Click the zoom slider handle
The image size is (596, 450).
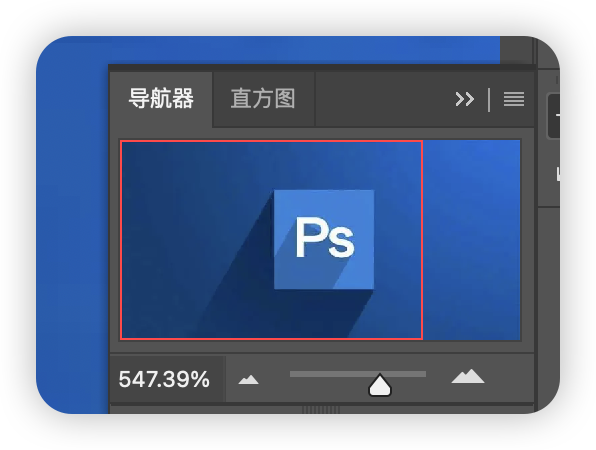(x=380, y=385)
